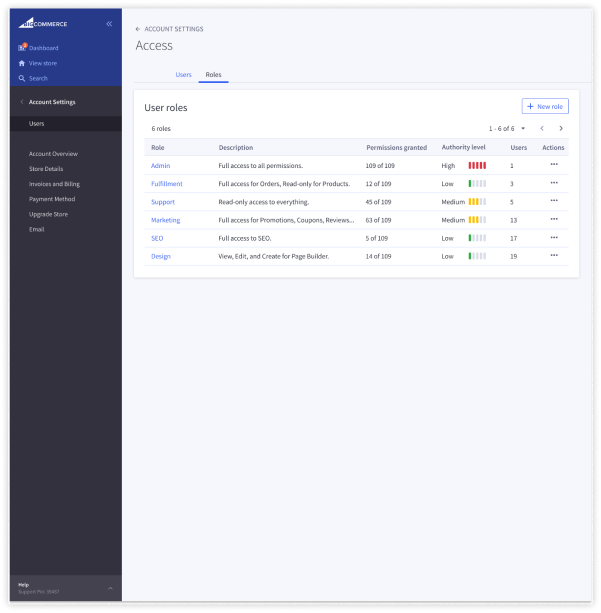Open the Admin role link
The image size is (601, 613).
(160, 166)
